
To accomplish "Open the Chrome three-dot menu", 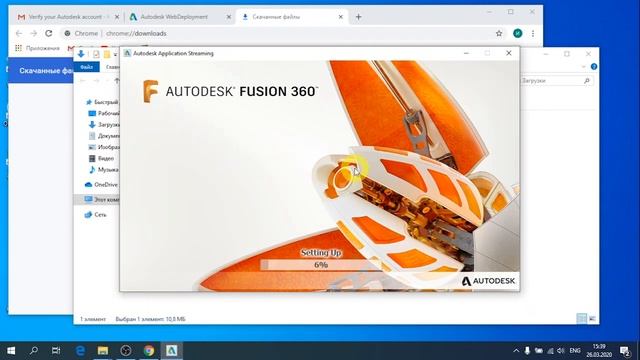I will point(533,33).
